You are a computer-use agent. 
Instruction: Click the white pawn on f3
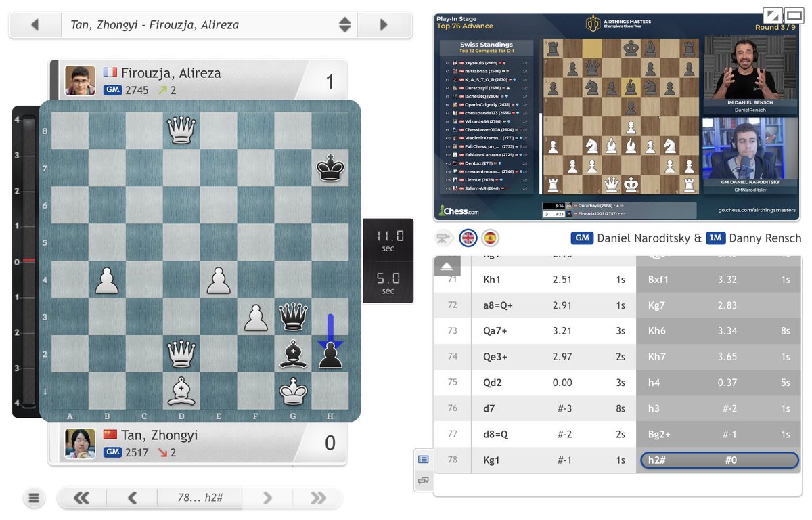tap(256, 316)
